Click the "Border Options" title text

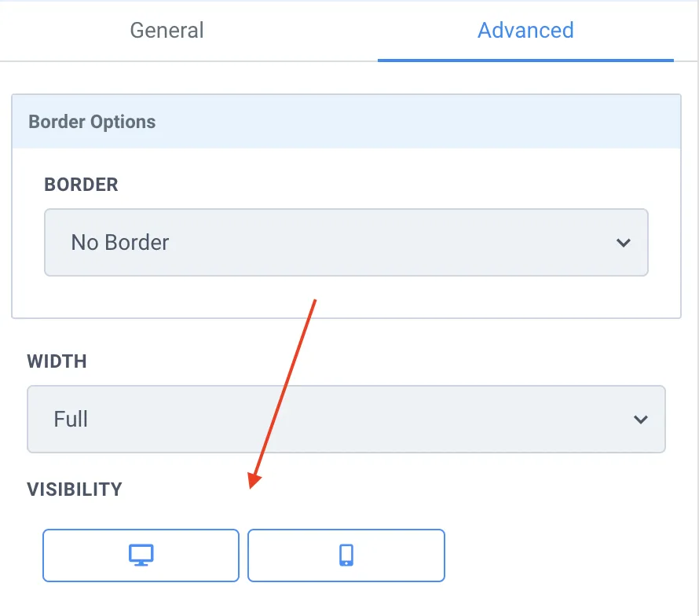coord(92,122)
